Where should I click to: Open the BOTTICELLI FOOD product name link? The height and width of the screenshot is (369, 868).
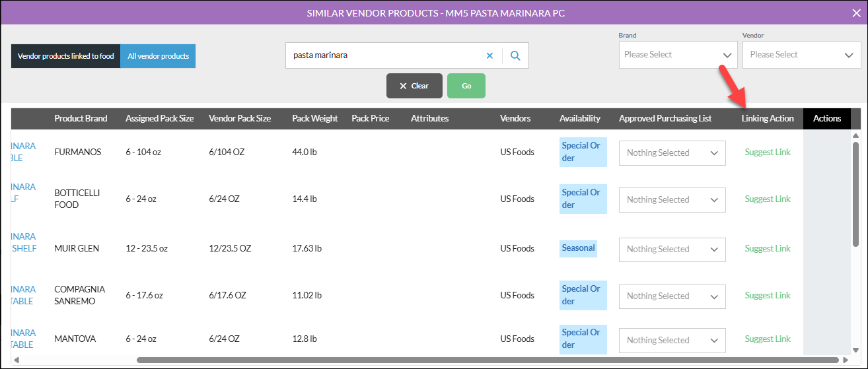tap(24, 193)
